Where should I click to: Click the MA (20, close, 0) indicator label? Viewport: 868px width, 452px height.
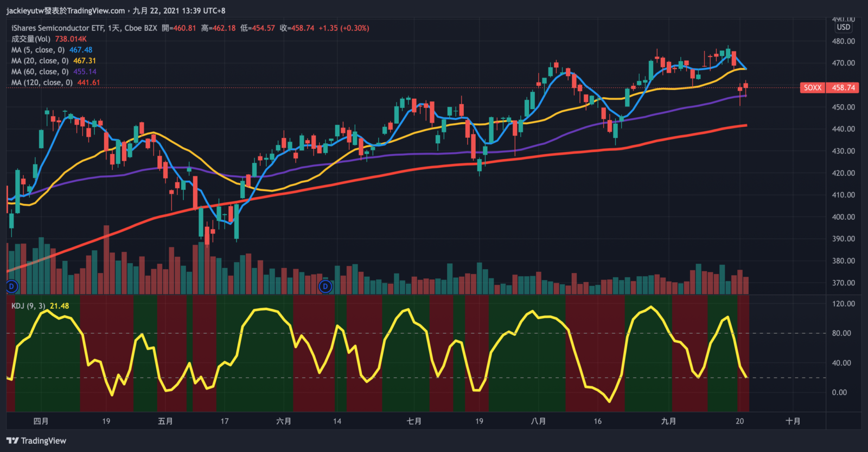tap(40, 61)
